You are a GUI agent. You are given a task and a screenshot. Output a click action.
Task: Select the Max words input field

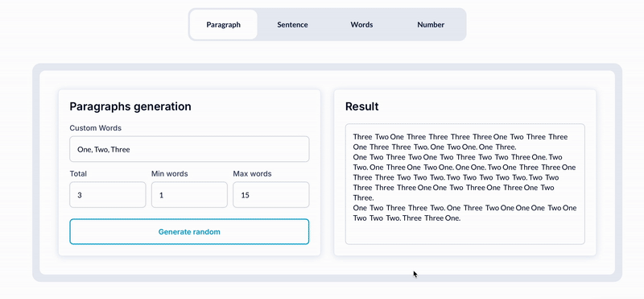click(x=271, y=195)
